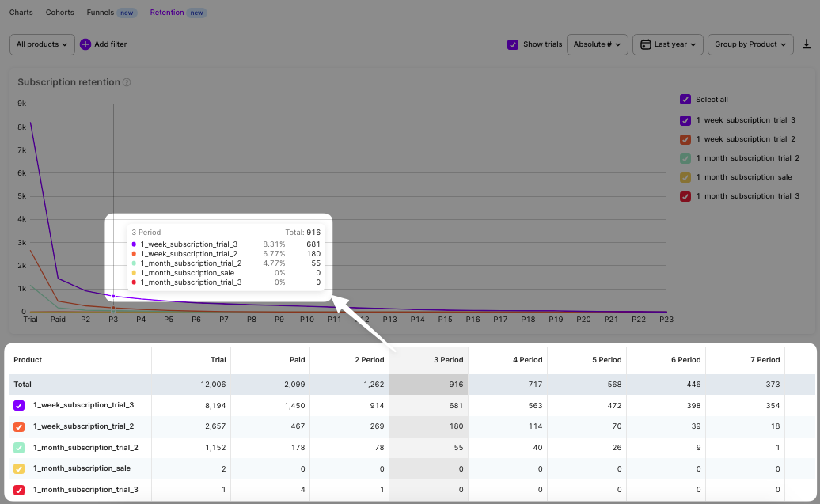Image resolution: width=820 pixels, height=504 pixels.
Task: Click the 7 Period column header
Action: tap(765, 360)
